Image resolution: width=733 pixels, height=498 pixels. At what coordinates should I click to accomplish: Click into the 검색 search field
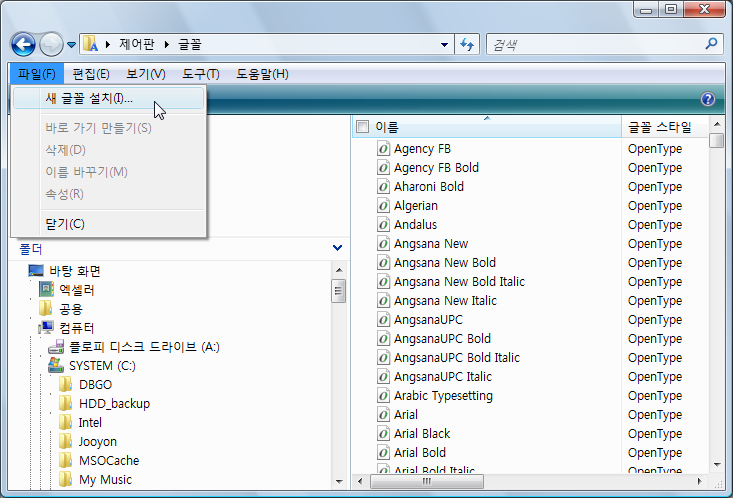pos(594,45)
